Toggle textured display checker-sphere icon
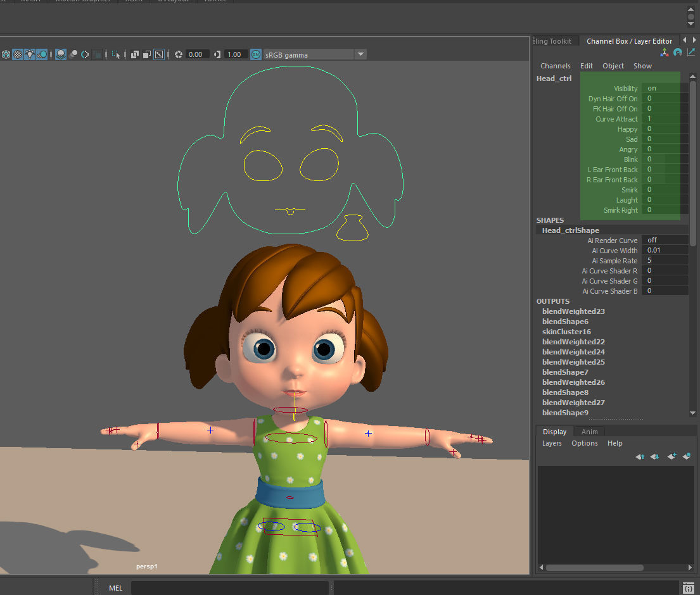Viewport: 700px width, 595px height. pyautogui.click(x=17, y=54)
